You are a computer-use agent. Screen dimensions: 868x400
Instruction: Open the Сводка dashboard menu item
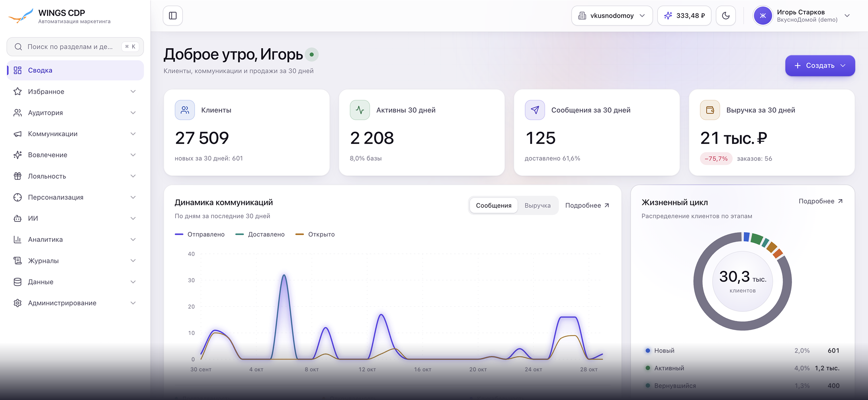tap(75, 70)
